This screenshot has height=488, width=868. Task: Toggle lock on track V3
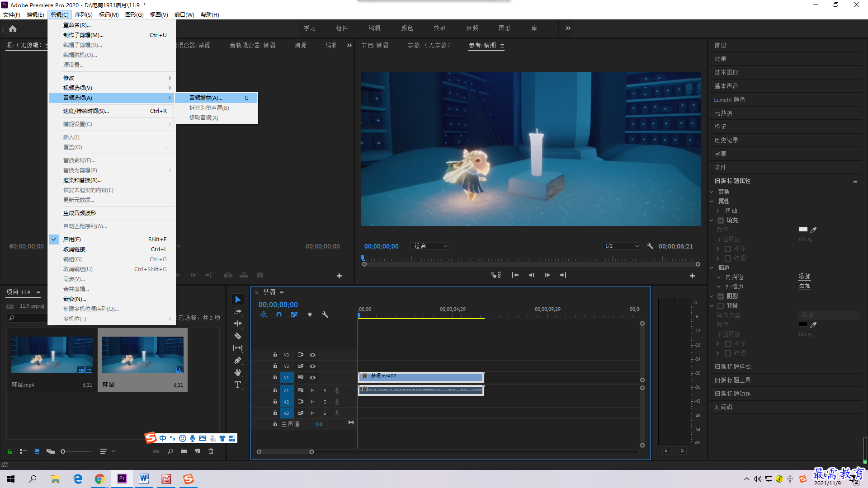[275, 355]
